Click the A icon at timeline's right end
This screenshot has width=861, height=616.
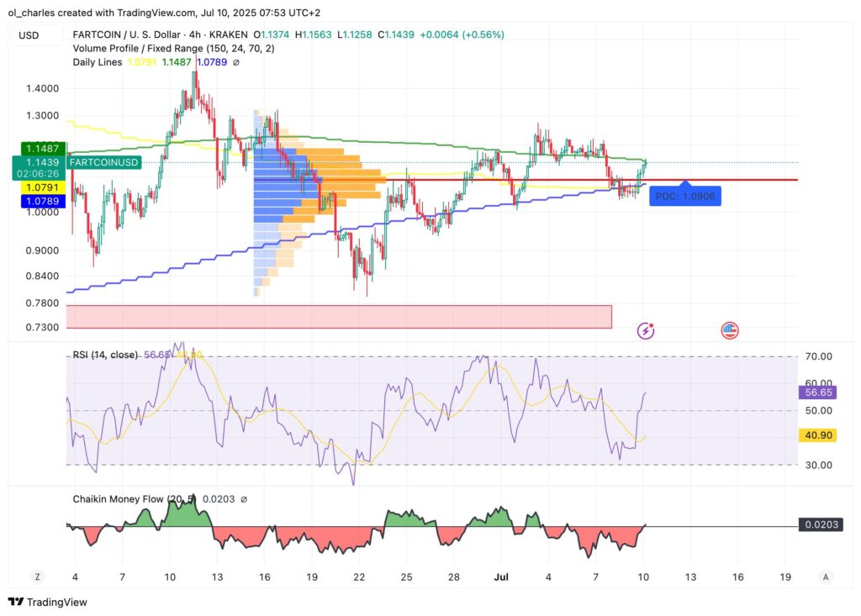pos(824,577)
